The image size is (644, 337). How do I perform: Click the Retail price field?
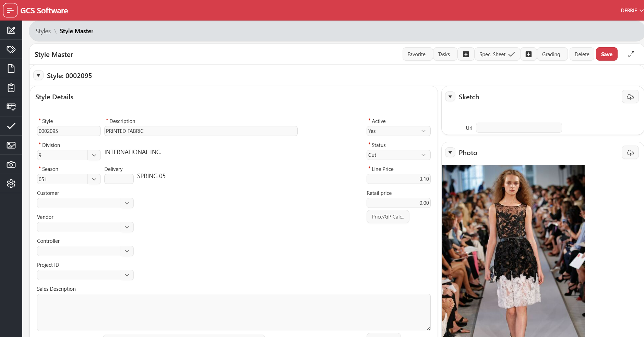(398, 203)
